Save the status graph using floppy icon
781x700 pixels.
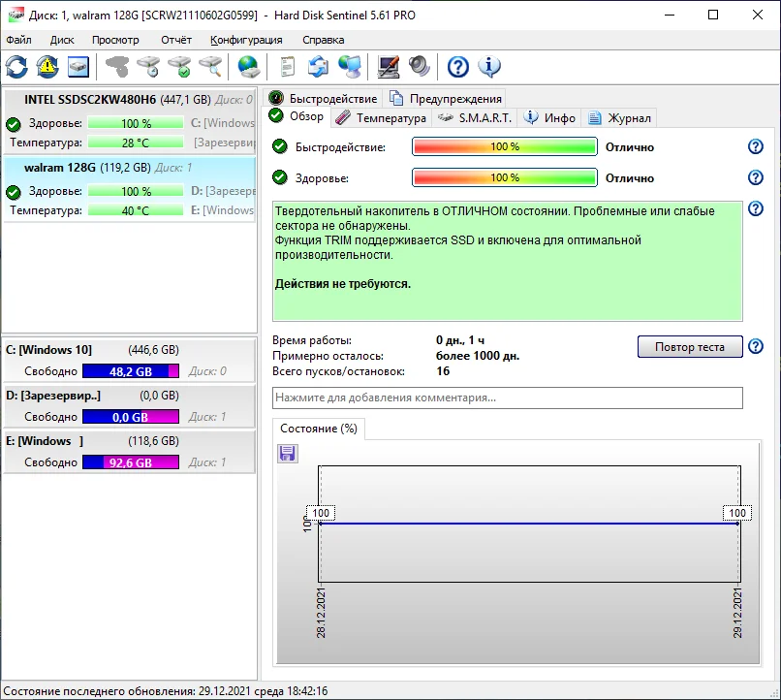288,454
